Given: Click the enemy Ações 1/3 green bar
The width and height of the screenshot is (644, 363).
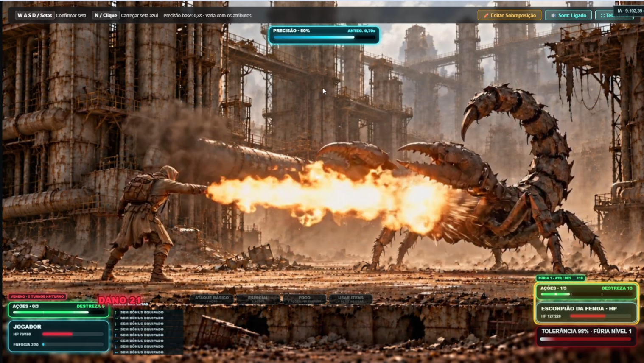Looking at the screenshot, I should tap(586, 294).
